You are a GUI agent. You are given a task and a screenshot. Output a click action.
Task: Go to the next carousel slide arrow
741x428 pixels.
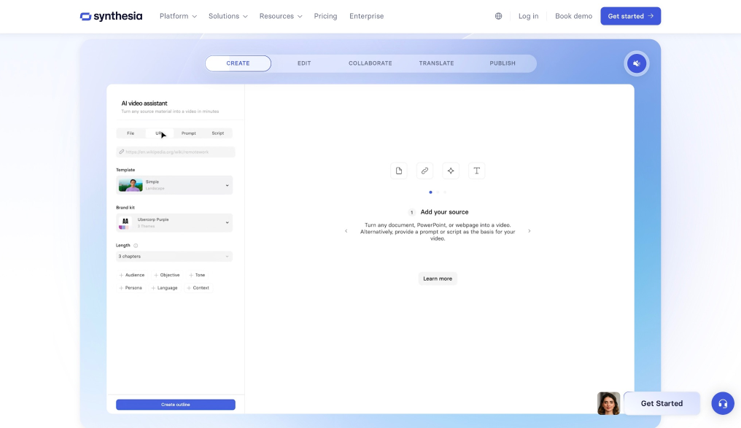pos(529,231)
